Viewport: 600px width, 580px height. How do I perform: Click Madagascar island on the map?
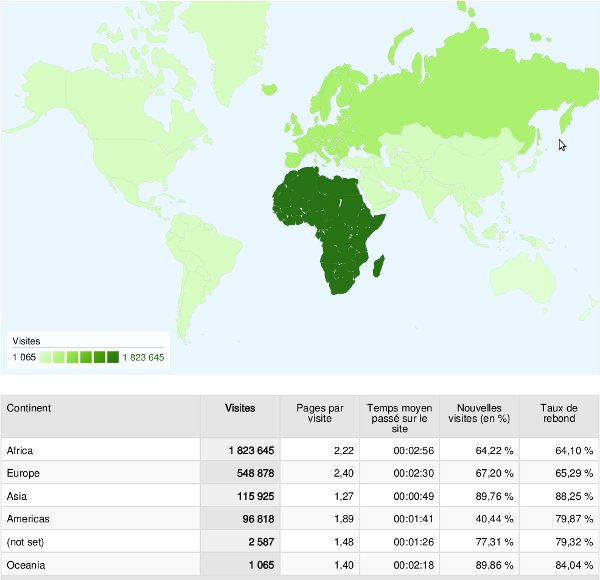click(x=380, y=265)
